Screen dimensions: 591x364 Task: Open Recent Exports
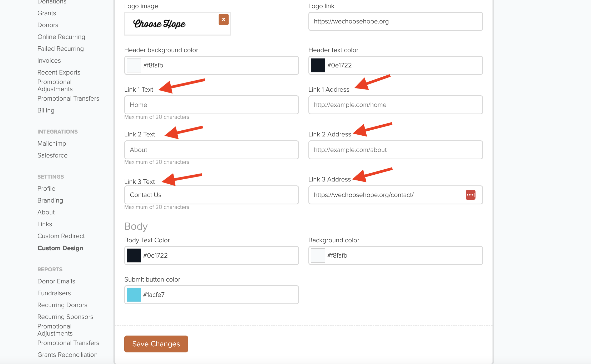tap(59, 72)
